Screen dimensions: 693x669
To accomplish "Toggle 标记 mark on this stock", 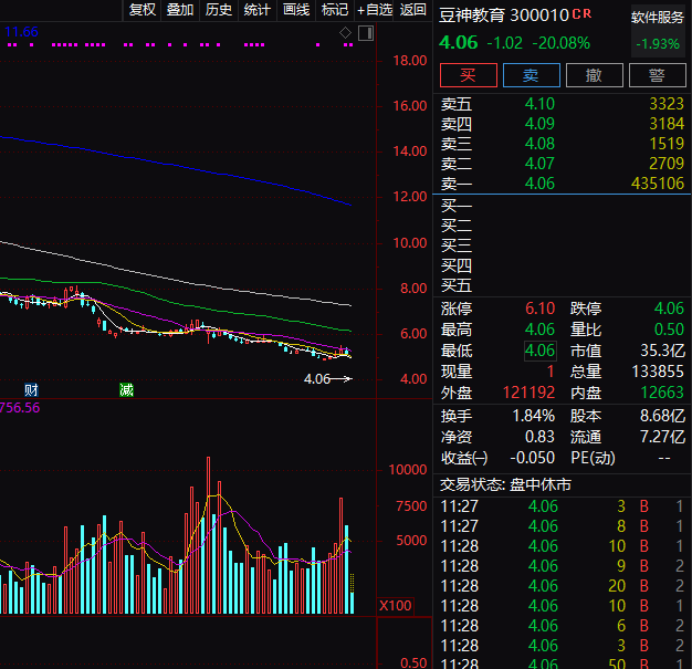I will [x=334, y=10].
